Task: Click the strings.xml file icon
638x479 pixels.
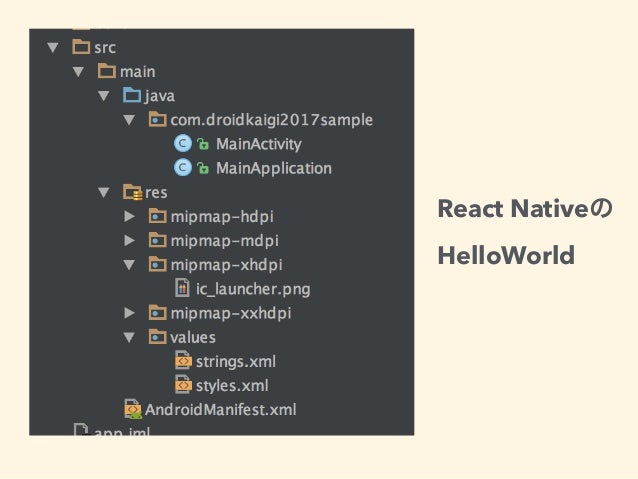Action: (x=184, y=361)
